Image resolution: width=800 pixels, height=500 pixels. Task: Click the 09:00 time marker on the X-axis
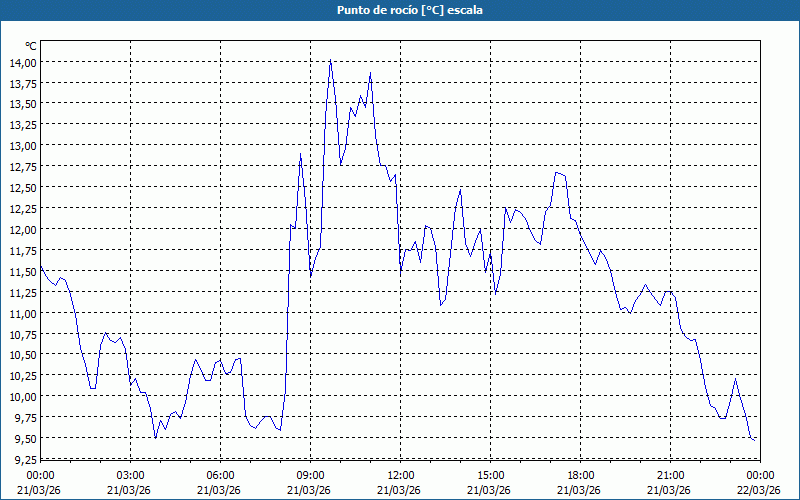[x=311, y=475]
